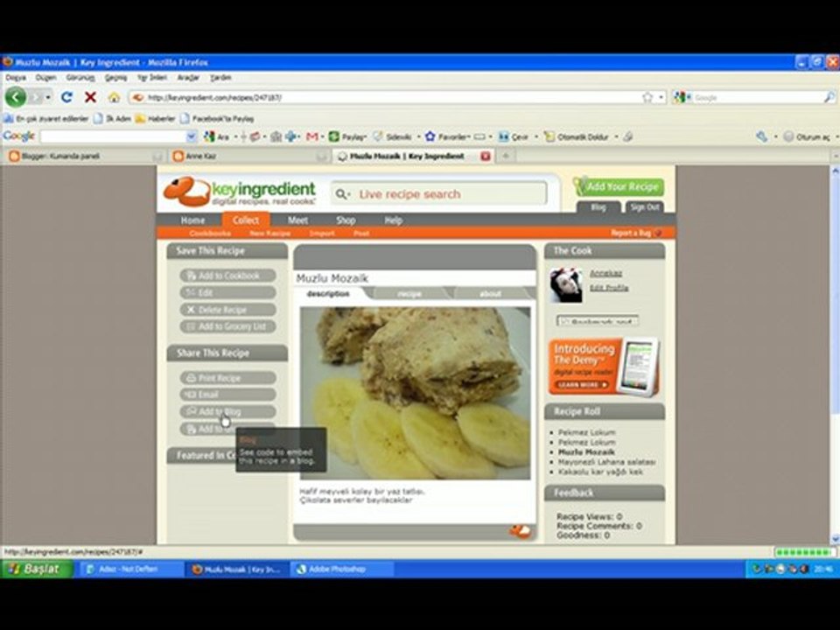Open Google toolbar wrench settings

click(x=761, y=136)
